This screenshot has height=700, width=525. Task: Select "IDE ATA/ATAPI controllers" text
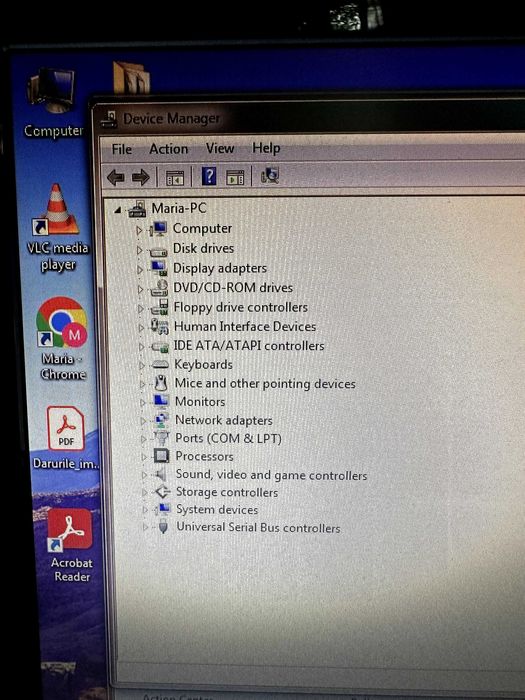tap(249, 346)
